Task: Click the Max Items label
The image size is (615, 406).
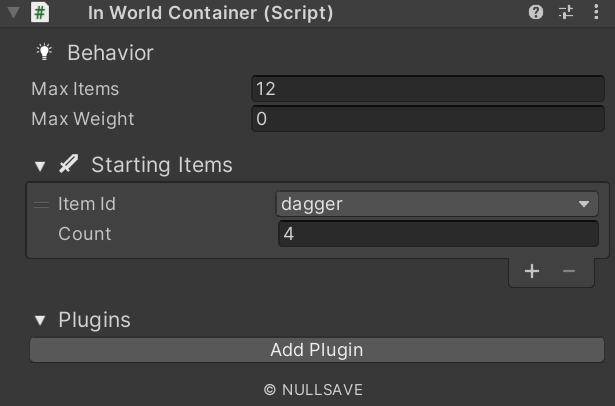Action: click(x=75, y=89)
